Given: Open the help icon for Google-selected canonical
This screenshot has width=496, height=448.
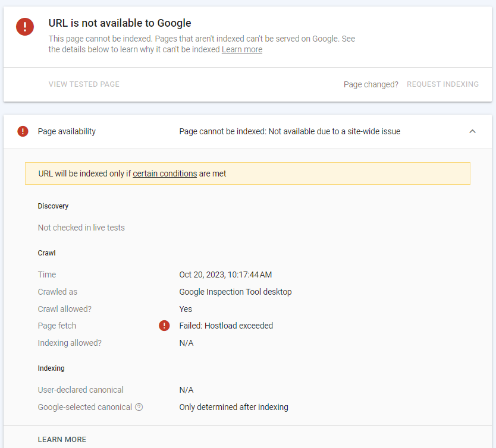Looking at the screenshot, I should coord(139,407).
